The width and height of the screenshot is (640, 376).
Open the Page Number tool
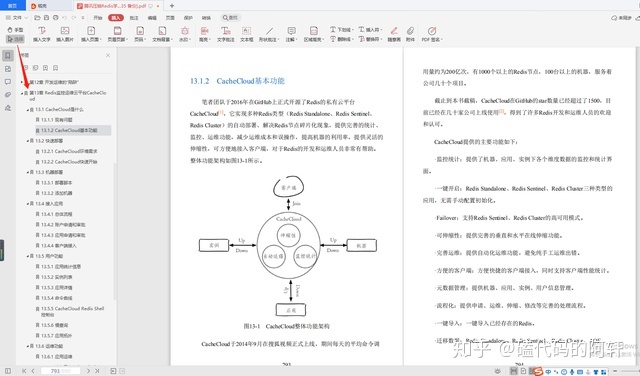tap(140, 34)
